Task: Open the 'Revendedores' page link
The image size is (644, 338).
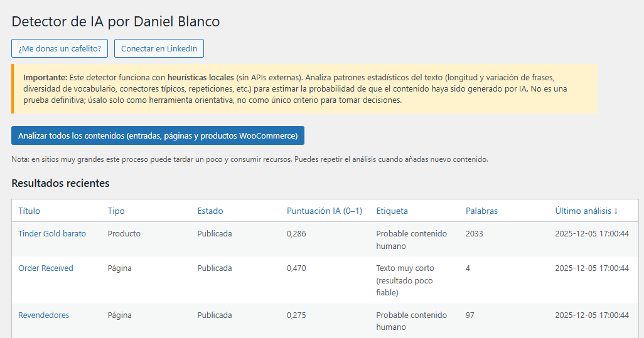Action: 43,315
